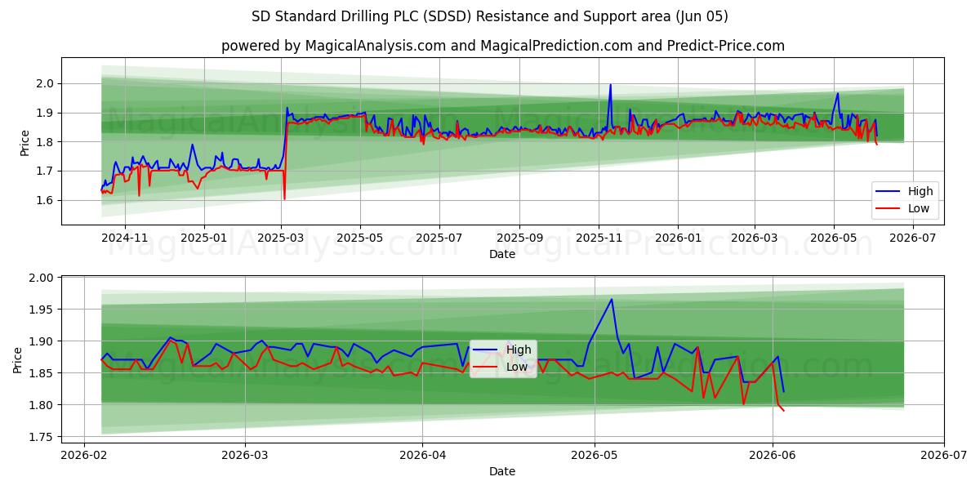Click the '2026-04' tick label on bottom chart

click(x=422, y=455)
